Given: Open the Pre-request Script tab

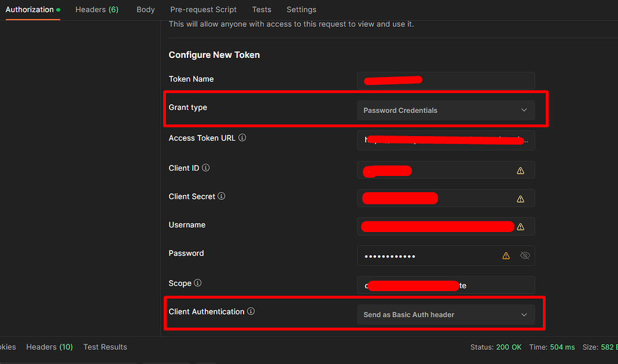Looking at the screenshot, I should coord(203,10).
